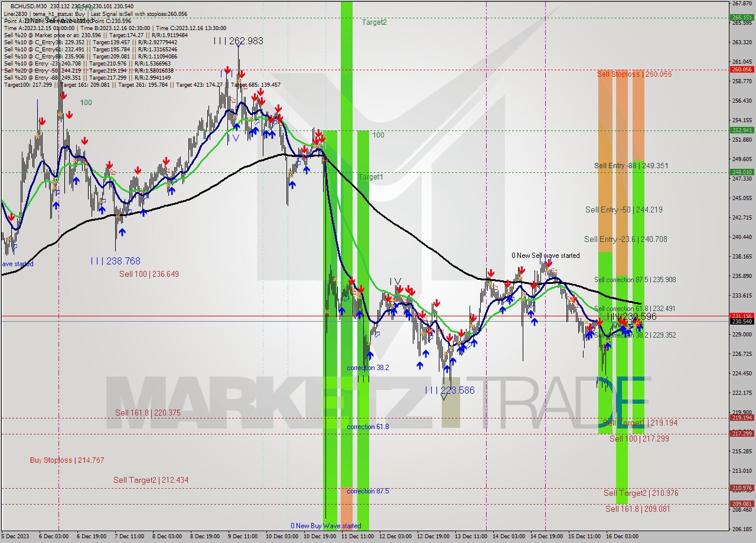The width and height of the screenshot is (756, 543).
Task: Click the 'Line:2830 | tema_h1_status' info line
Action: pos(96,14)
